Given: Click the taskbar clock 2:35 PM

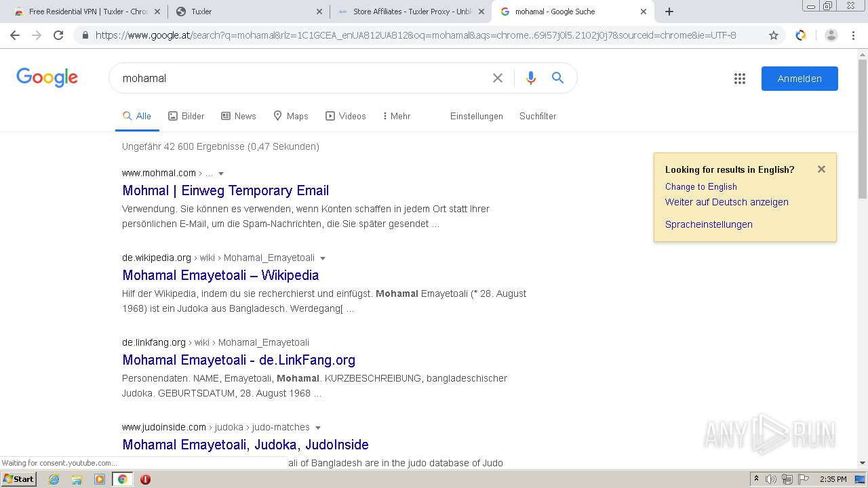Looking at the screenshot, I should click(833, 479).
